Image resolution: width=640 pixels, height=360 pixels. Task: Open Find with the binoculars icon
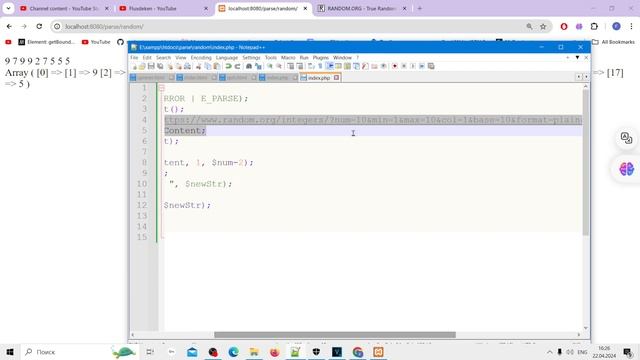tap(249, 66)
